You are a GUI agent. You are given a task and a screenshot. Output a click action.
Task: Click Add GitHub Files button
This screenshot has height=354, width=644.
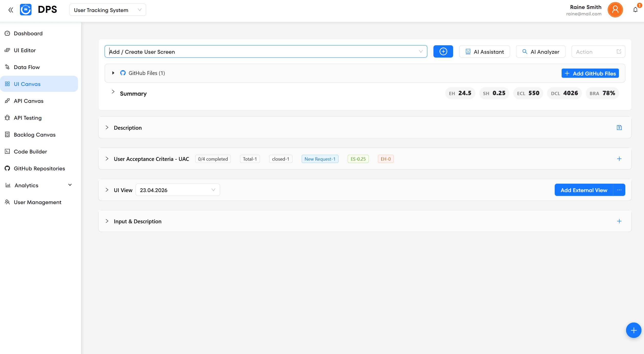click(590, 73)
